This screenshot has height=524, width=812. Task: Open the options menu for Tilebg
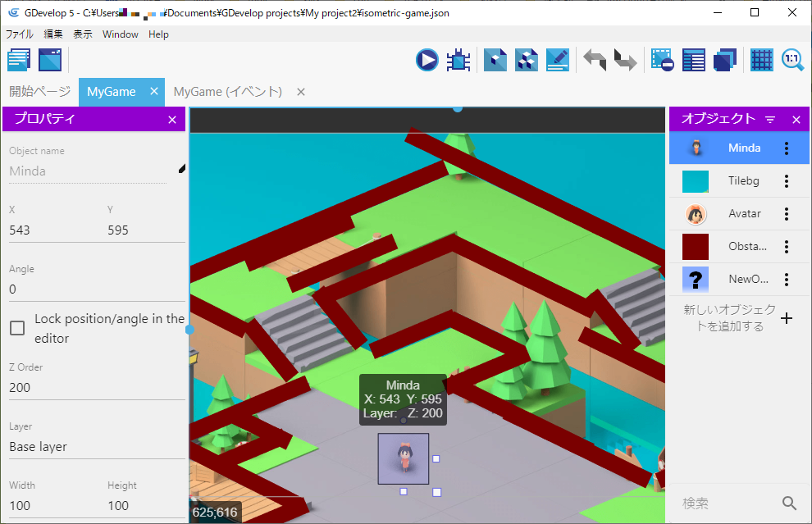[x=787, y=180]
